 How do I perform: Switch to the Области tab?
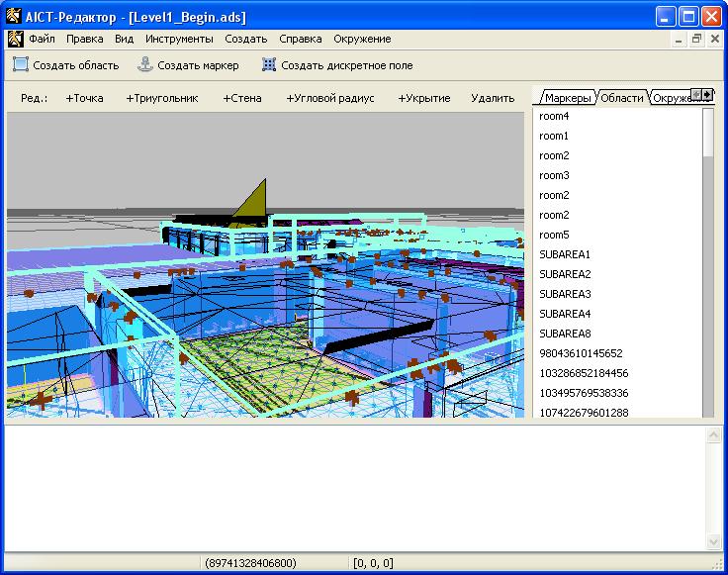(x=622, y=98)
